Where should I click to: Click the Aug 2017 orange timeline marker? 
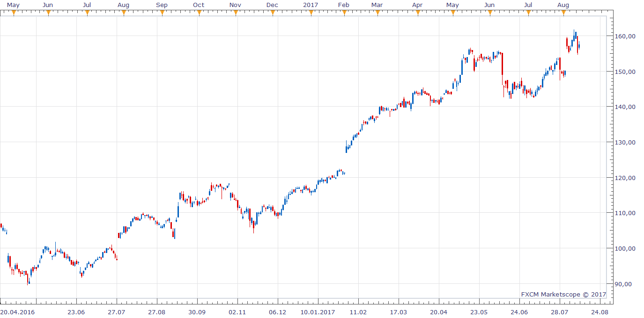[563, 13]
